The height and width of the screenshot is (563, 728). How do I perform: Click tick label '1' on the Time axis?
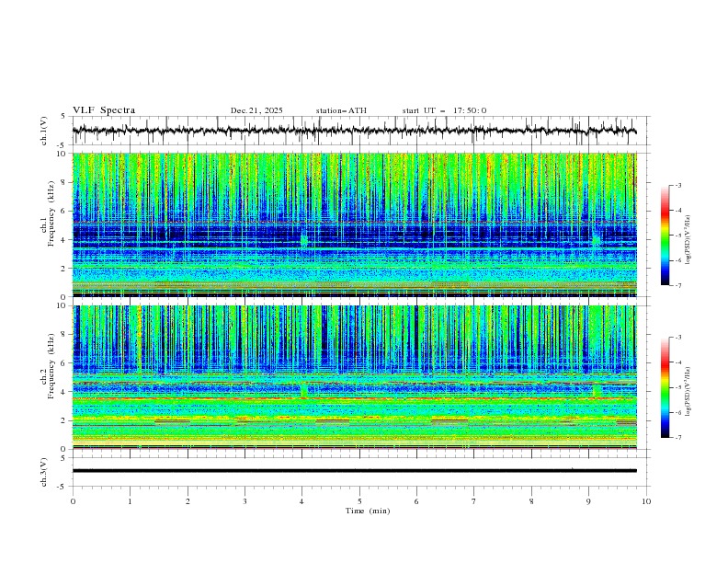(130, 501)
